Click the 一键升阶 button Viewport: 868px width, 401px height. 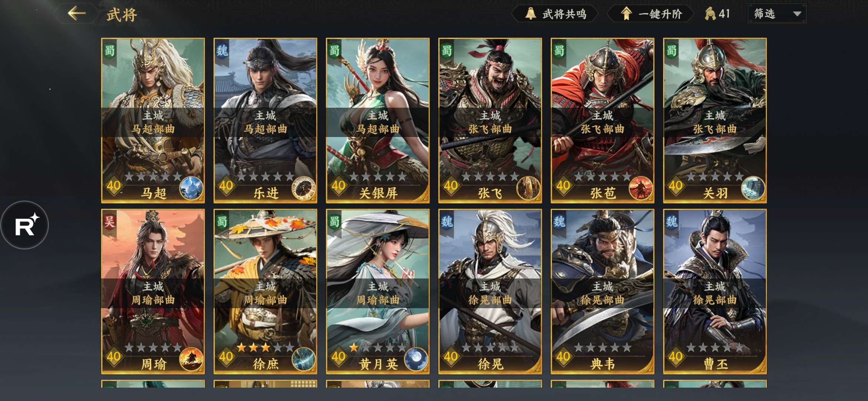[x=651, y=14]
